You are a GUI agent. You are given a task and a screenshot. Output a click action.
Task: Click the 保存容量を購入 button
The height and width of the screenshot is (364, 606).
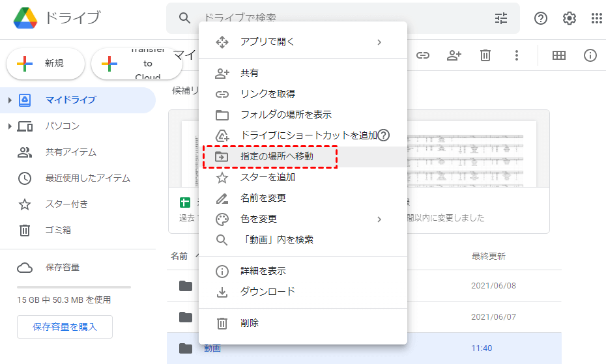[x=65, y=327]
